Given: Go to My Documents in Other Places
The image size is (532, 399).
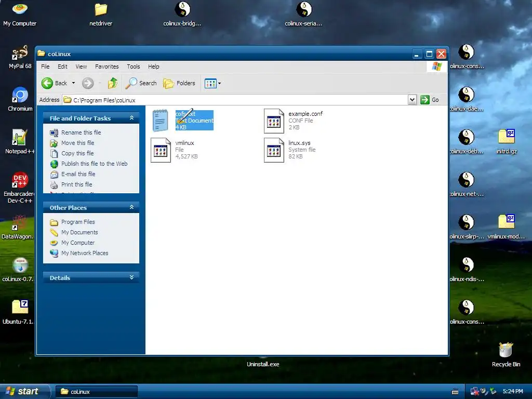Looking at the screenshot, I should [79, 232].
